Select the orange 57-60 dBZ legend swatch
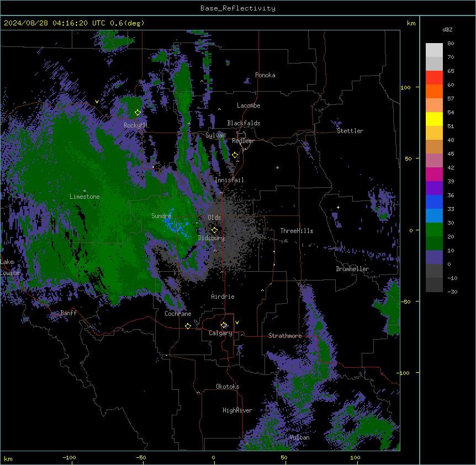The image size is (476, 465). point(434,91)
